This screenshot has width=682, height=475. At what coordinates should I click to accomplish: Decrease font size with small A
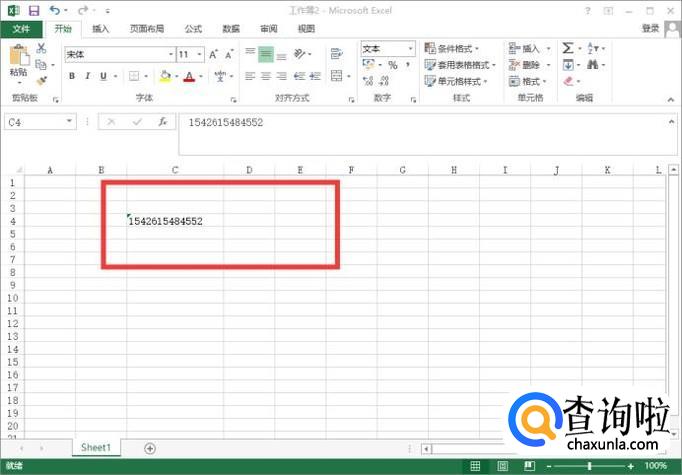click(x=229, y=54)
